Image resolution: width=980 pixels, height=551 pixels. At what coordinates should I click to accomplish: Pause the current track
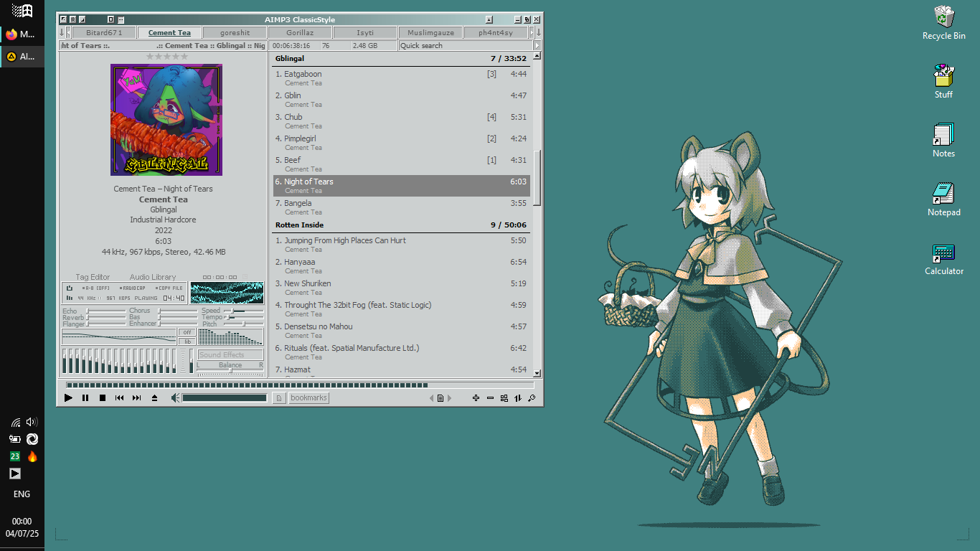[85, 398]
